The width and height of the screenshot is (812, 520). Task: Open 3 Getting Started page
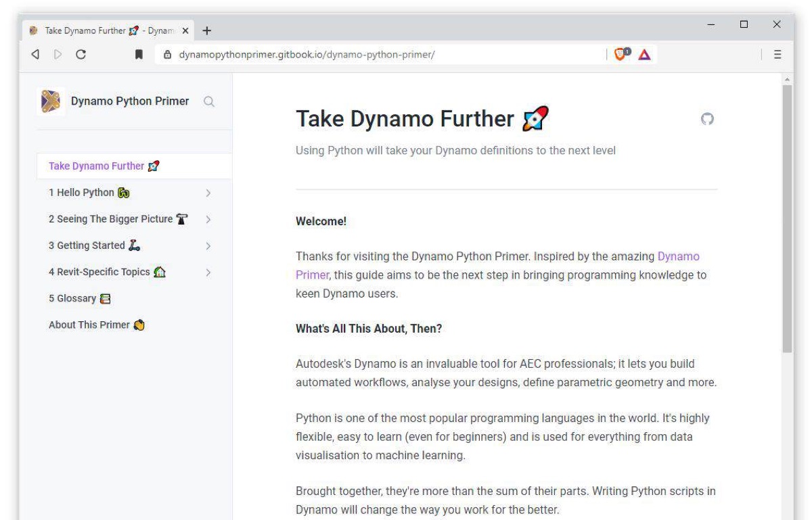[x=94, y=246]
